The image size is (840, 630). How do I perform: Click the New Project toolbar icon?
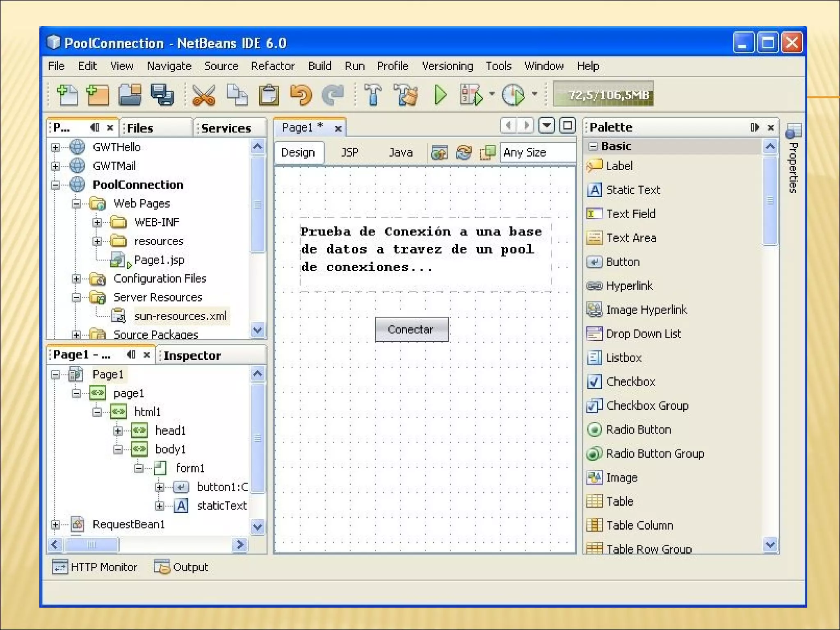click(98, 95)
